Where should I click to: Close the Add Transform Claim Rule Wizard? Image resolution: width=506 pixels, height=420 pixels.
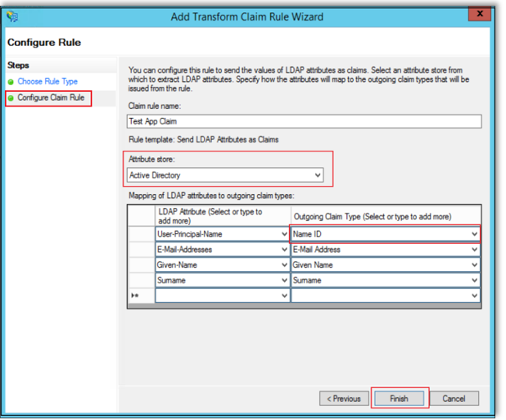point(480,14)
